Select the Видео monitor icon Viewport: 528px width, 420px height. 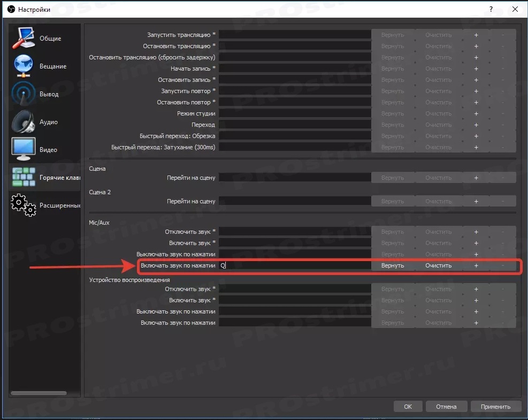[x=23, y=149]
